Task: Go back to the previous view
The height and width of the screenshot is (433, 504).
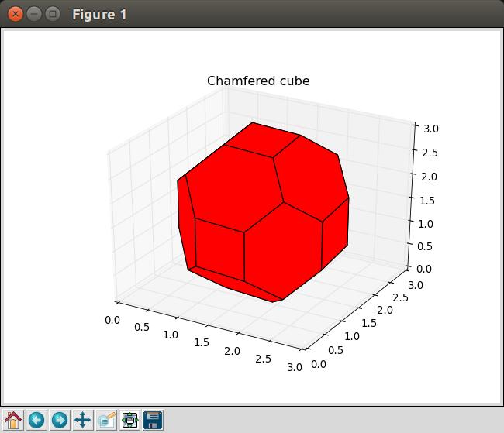Action: [36, 420]
